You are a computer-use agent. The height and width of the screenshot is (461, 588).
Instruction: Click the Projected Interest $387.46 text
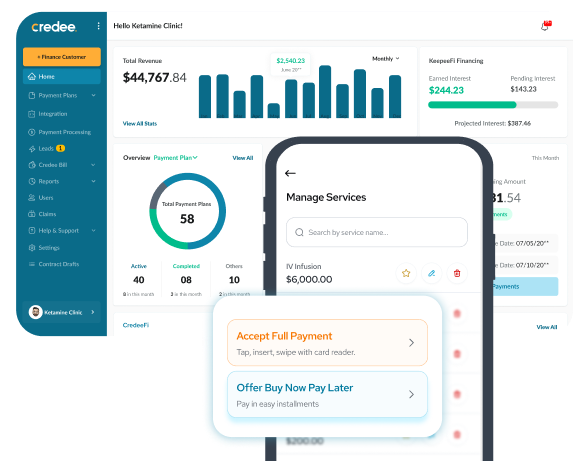[x=493, y=123]
